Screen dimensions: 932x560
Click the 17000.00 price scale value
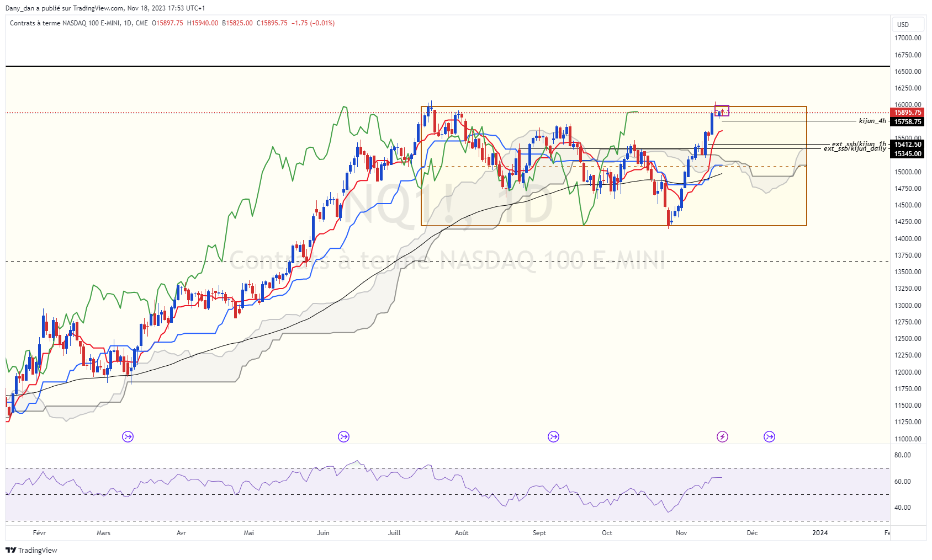click(x=908, y=38)
